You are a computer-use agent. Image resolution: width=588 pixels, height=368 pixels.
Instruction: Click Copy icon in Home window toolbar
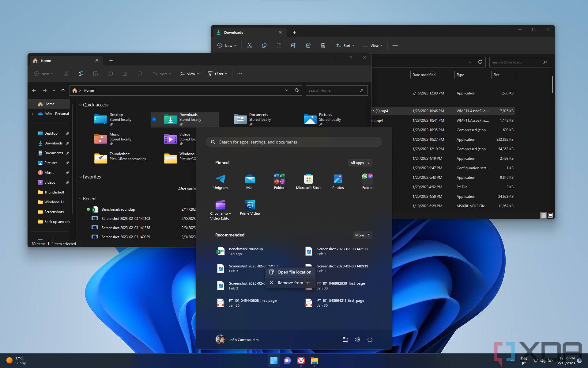coord(81,74)
